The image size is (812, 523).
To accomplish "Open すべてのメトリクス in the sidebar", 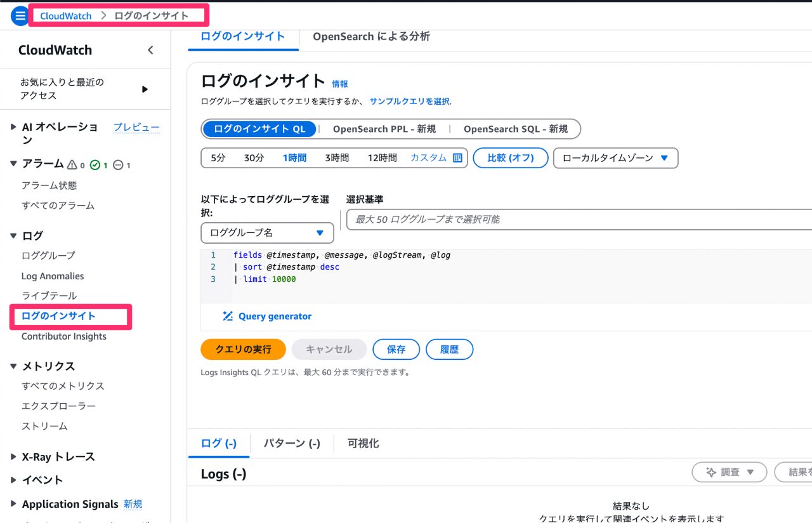I will [x=63, y=386].
